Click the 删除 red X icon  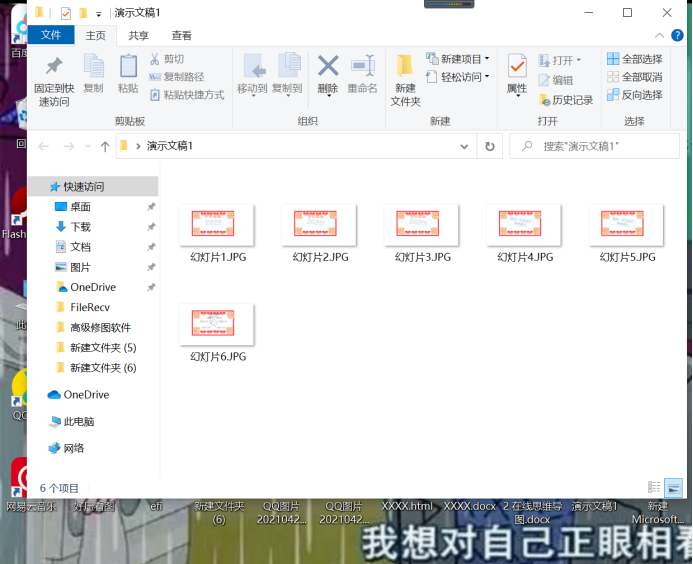pyautogui.click(x=328, y=66)
